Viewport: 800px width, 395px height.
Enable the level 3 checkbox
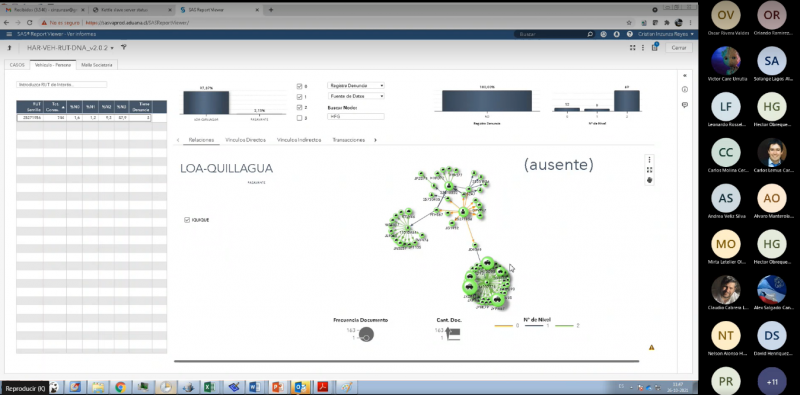click(299, 118)
